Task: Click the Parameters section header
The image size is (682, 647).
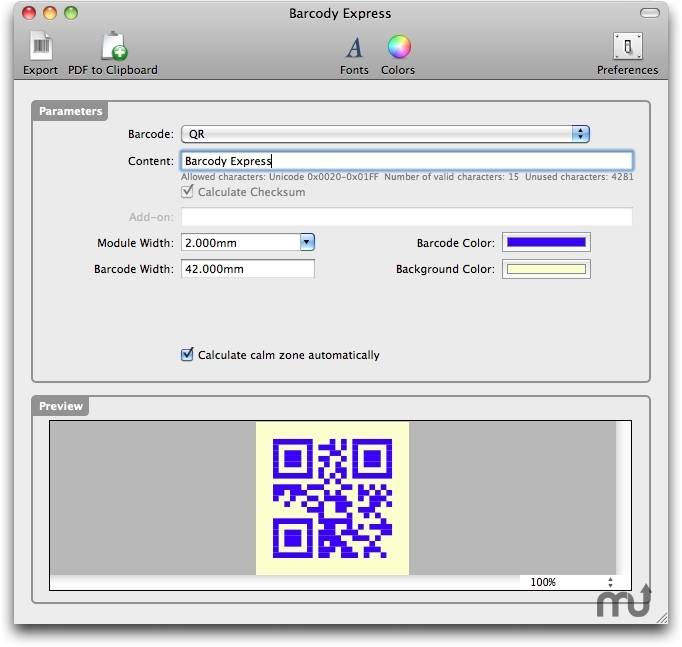Action: pyautogui.click(x=70, y=111)
